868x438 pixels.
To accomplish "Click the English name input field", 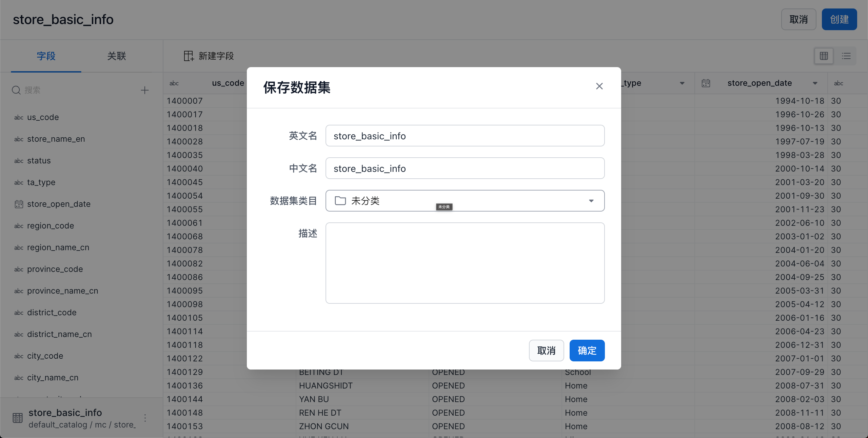I will 465,136.
